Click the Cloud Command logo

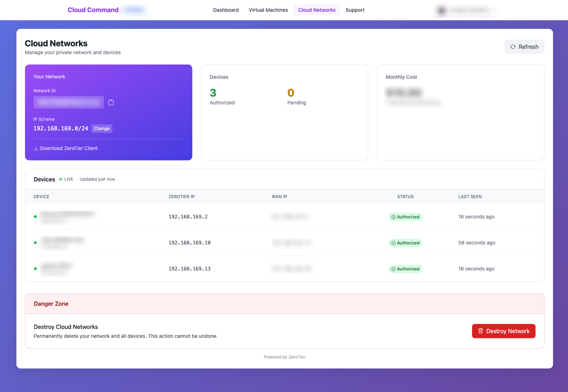pyautogui.click(x=93, y=10)
